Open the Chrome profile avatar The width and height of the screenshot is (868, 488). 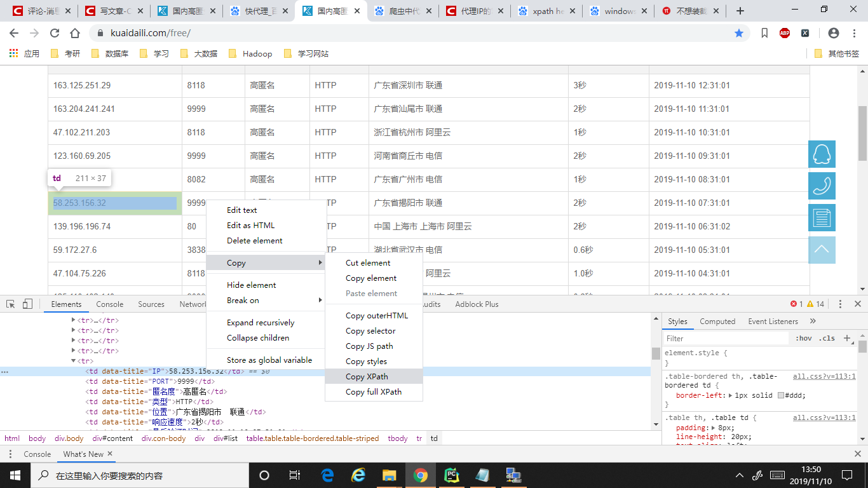pyautogui.click(x=834, y=33)
